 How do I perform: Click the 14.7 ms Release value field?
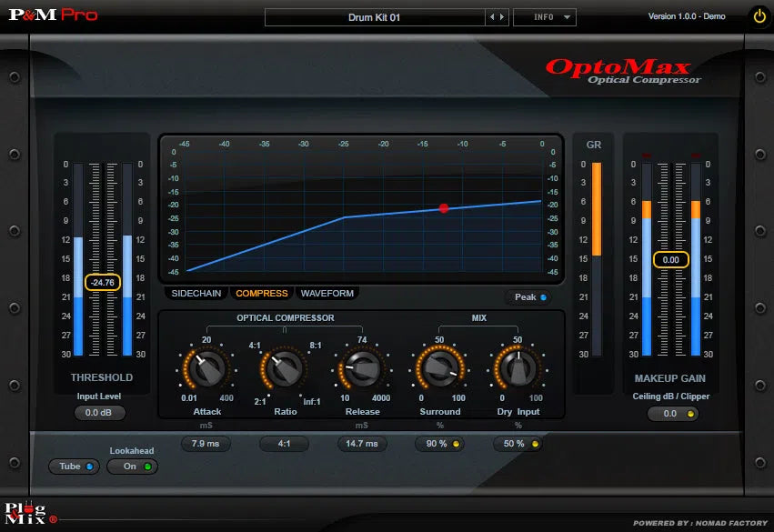362,444
